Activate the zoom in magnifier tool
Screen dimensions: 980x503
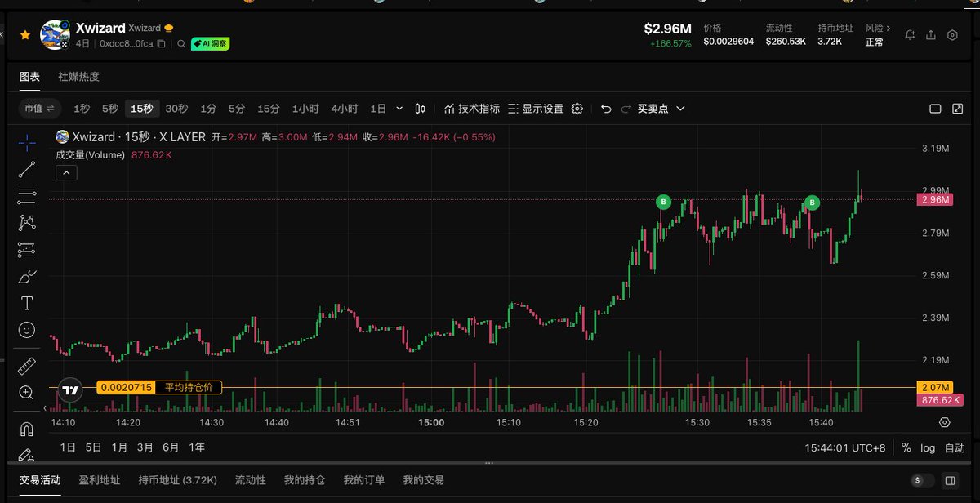coord(27,393)
